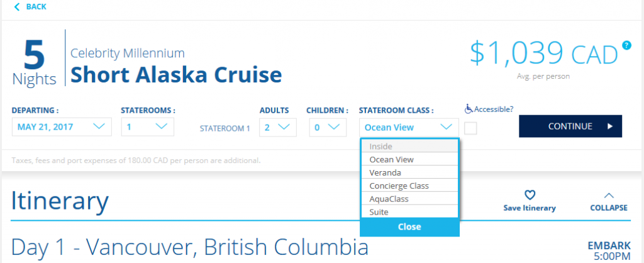This screenshot has width=644, height=263.
Task: Click the Accessible? link text
Action: coord(494,109)
